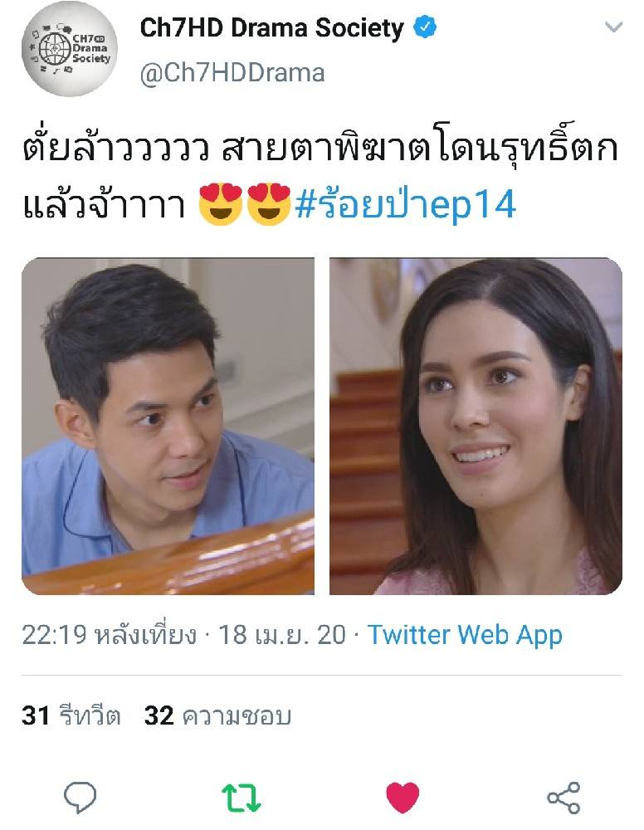
Task: Open the share icon menu
Action: coord(563,797)
